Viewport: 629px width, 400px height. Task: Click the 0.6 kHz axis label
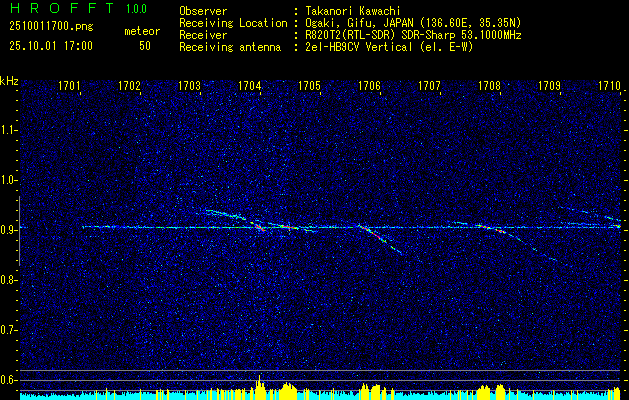pos(8,380)
